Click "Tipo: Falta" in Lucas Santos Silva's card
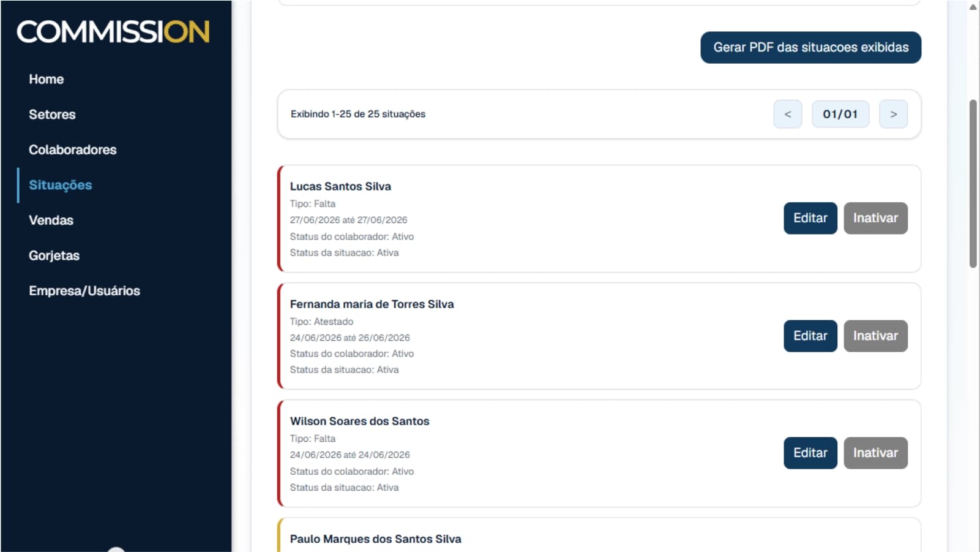Image resolution: width=980 pixels, height=552 pixels. point(313,204)
